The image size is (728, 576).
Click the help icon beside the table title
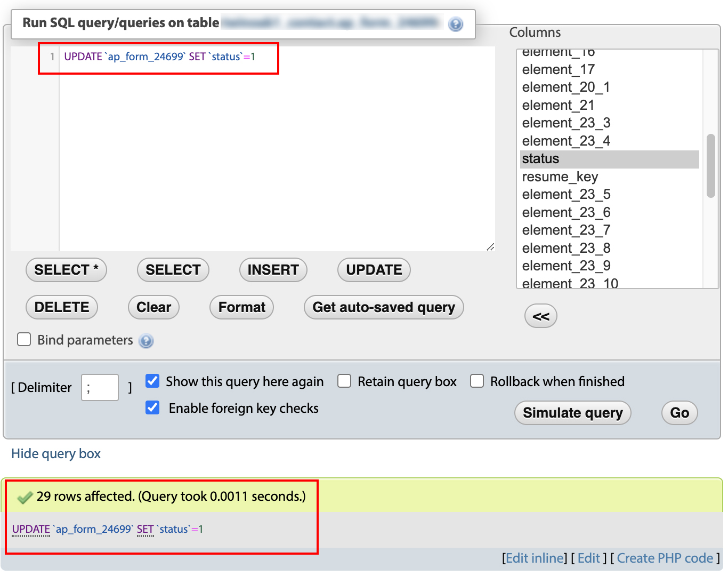tap(455, 24)
